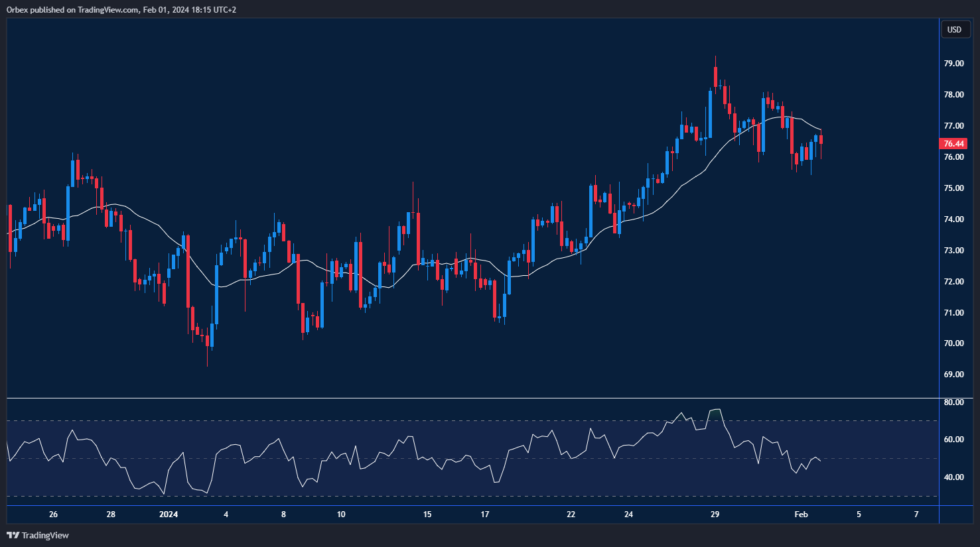Image resolution: width=980 pixels, height=547 pixels.
Task: Click the 76.44 current price tag
Action: pos(953,144)
